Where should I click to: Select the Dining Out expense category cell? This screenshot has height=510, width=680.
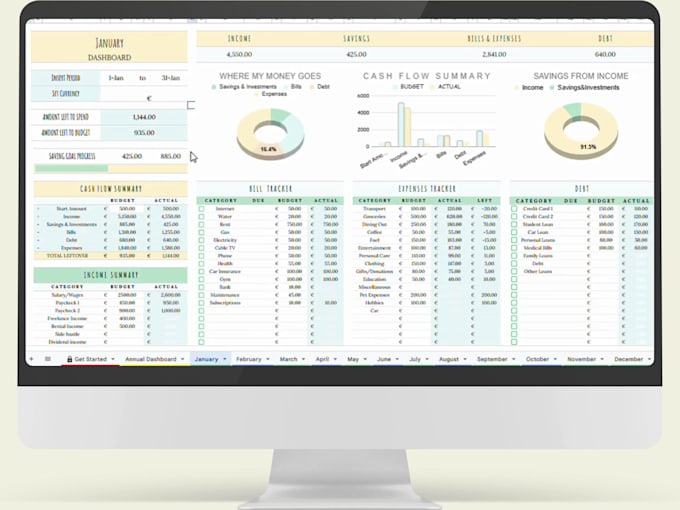374,224
